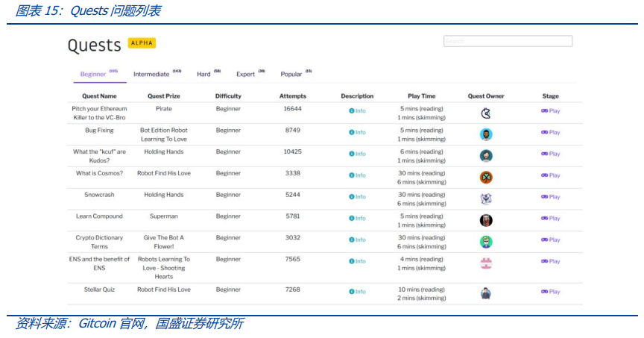Click the Superman quest prize
This screenshot has height=338, width=644.
(x=164, y=216)
